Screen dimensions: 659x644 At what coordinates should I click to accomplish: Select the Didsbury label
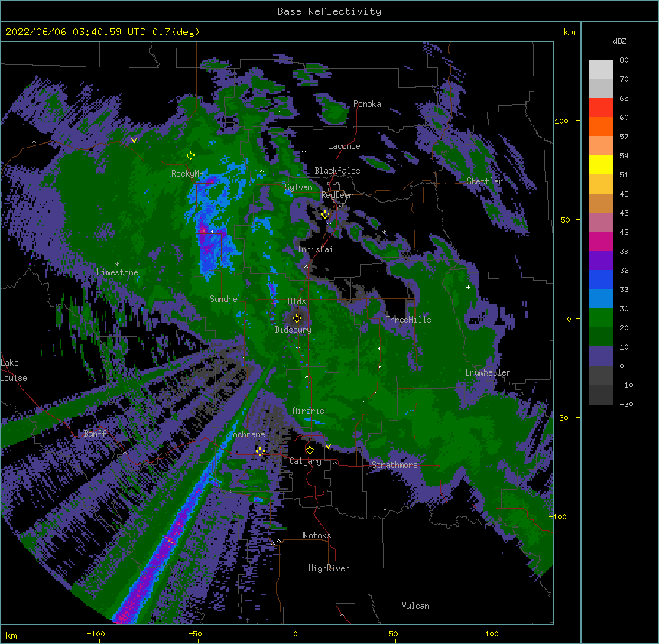pyautogui.click(x=294, y=330)
